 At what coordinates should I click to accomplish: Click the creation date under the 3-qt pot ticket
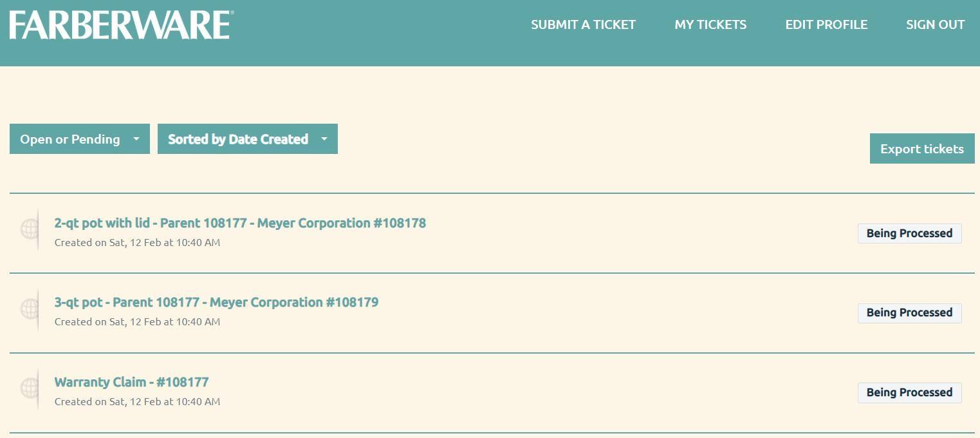point(137,322)
